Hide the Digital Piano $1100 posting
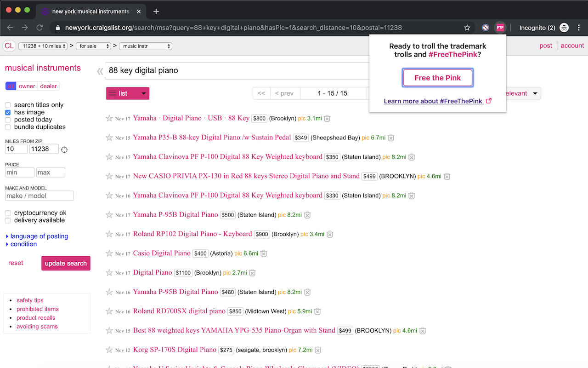Screen dimensions: 588x368 tap(252, 273)
